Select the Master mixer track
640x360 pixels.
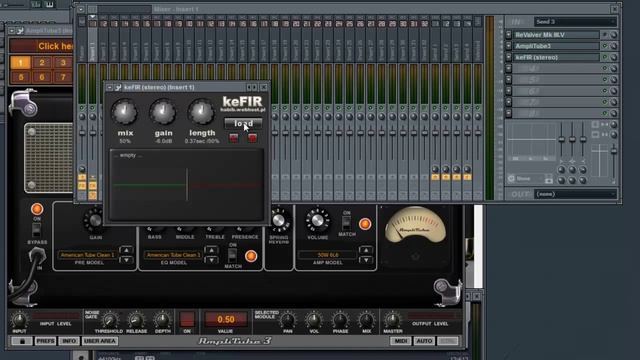(x=82, y=39)
